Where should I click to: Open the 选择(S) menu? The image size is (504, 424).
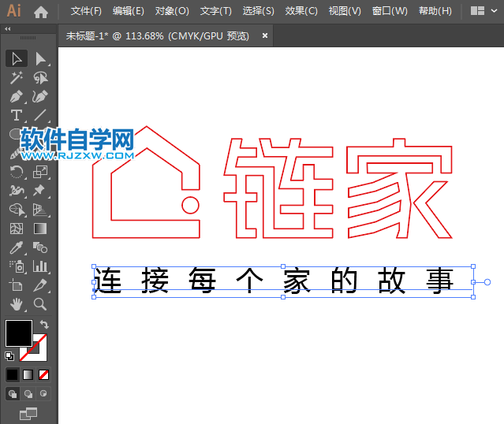(x=259, y=11)
